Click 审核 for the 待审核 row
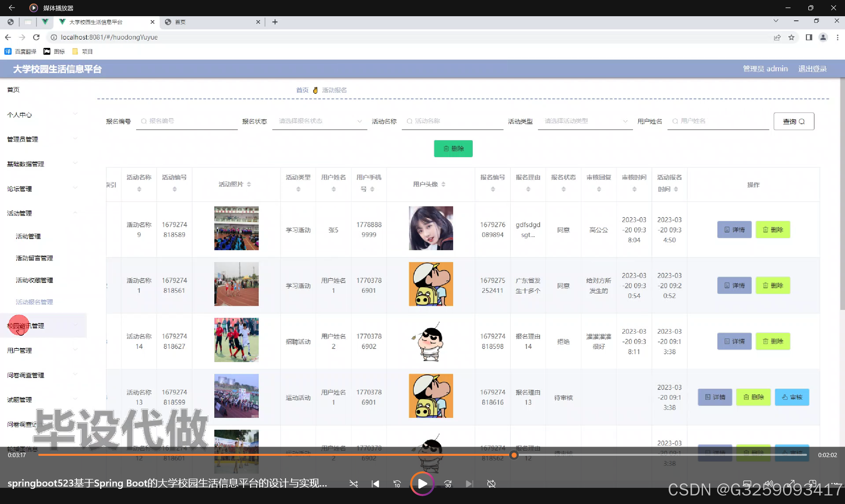Screen dimensions: 845x504 pyautogui.click(x=792, y=397)
